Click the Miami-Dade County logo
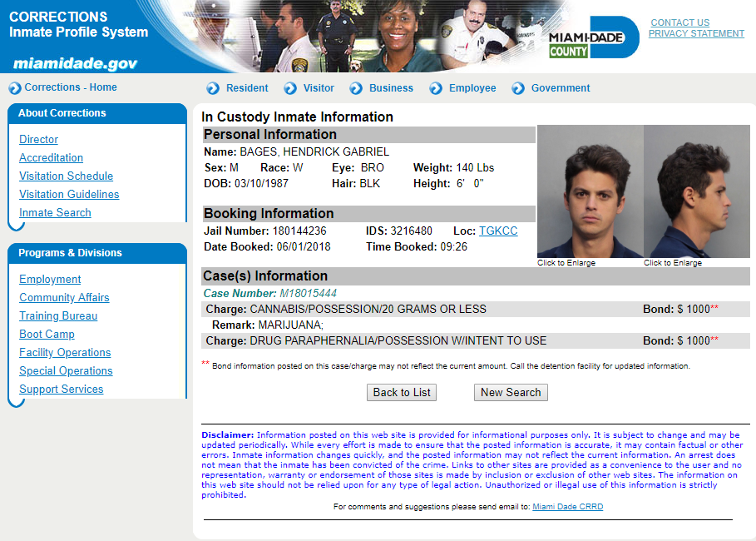Screen dimensions: 756x541 point(592,38)
